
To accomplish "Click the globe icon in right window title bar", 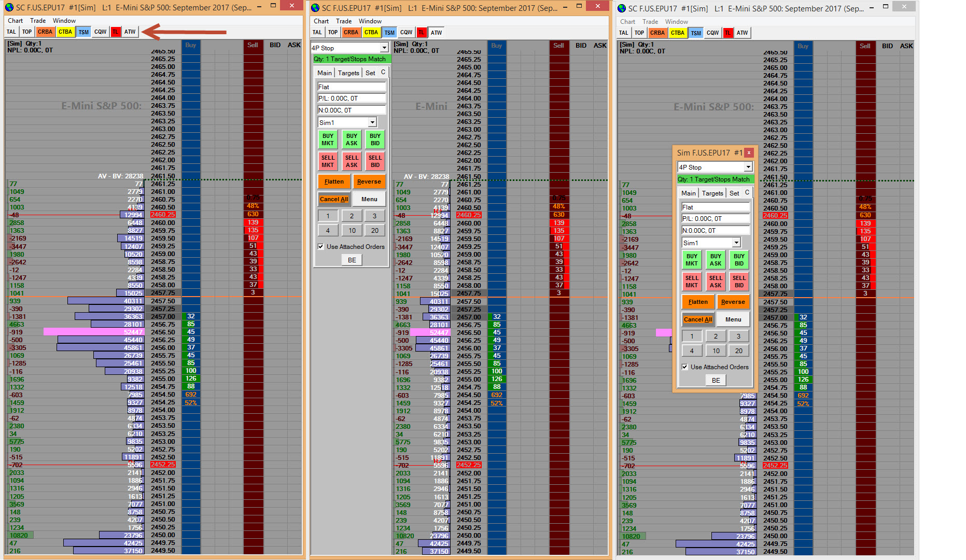I will pos(622,9).
